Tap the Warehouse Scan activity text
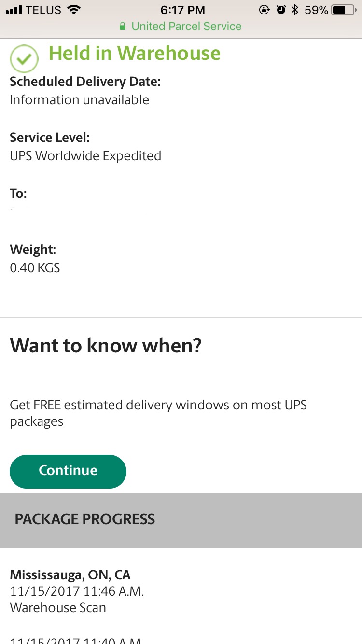 [58, 607]
